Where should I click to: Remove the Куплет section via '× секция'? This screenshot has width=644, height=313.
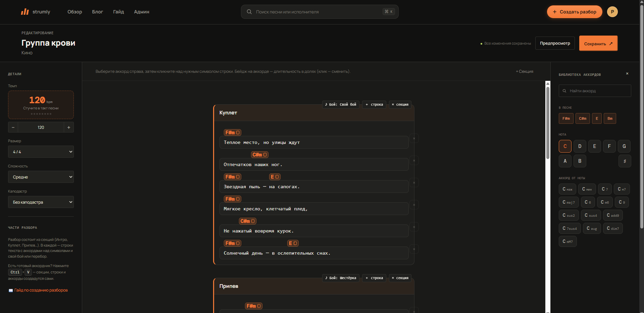click(400, 104)
